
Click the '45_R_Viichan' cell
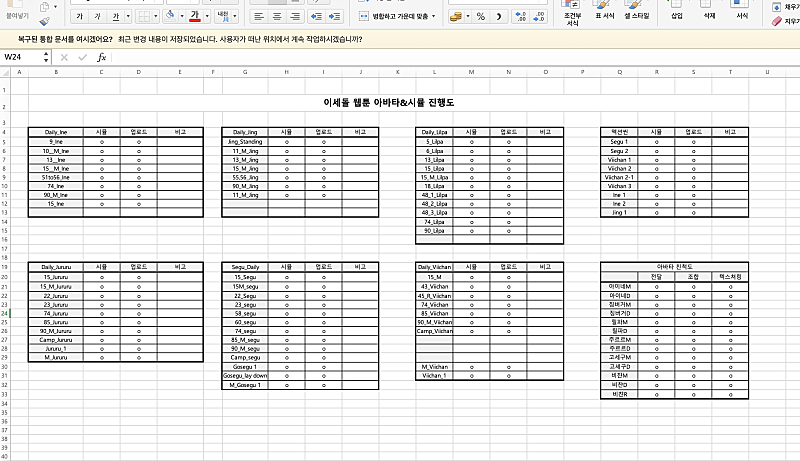coord(434,296)
